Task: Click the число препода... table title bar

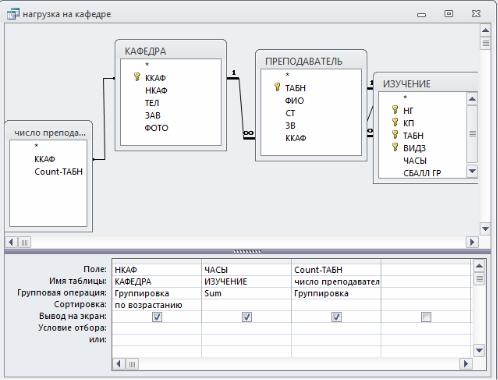Action: pyautogui.click(x=49, y=133)
